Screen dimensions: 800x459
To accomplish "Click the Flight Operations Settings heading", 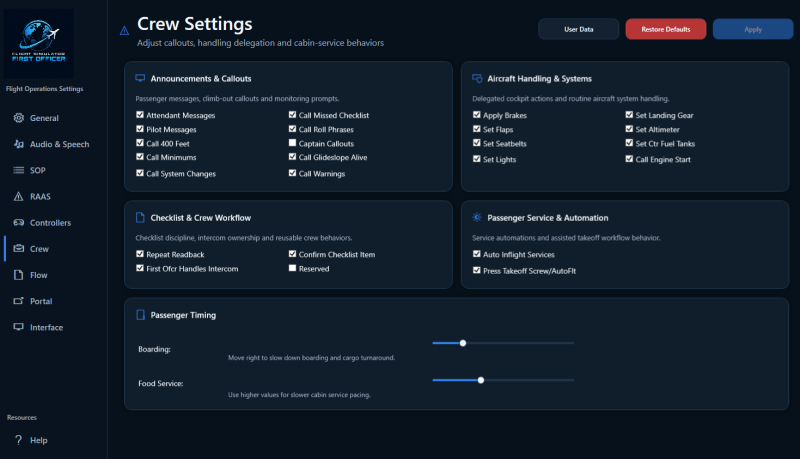I will tap(44, 89).
